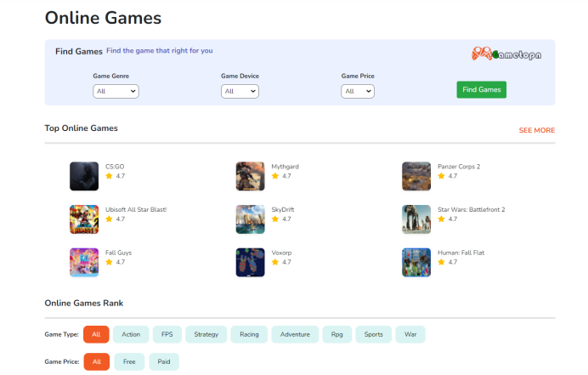Click star icon under Human: Fall Flat
The image size is (588, 375).
pyautogui.click(x=441, y=263)
